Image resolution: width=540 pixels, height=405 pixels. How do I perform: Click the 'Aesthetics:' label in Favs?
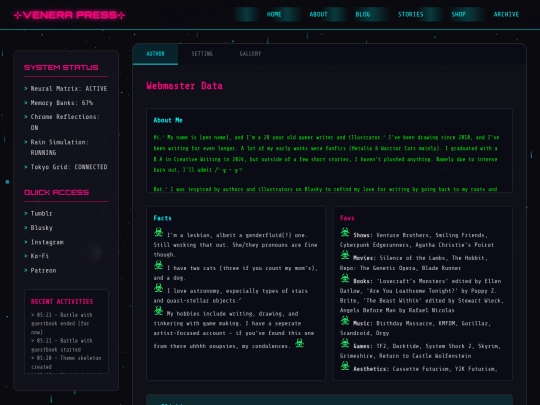371,369
